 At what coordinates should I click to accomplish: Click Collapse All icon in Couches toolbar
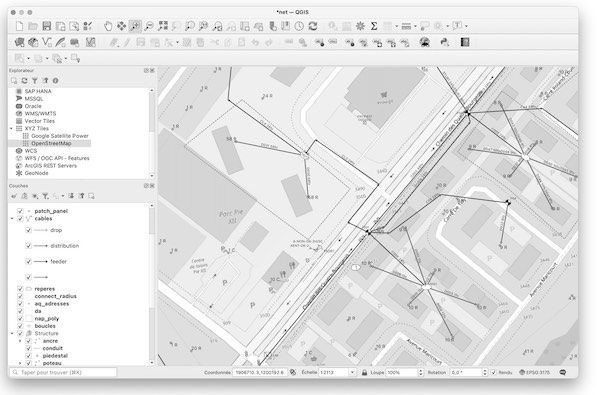coord(81,196)
